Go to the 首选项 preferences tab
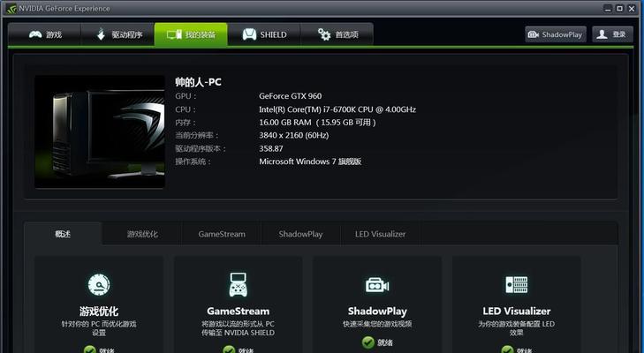 [337, 34]
